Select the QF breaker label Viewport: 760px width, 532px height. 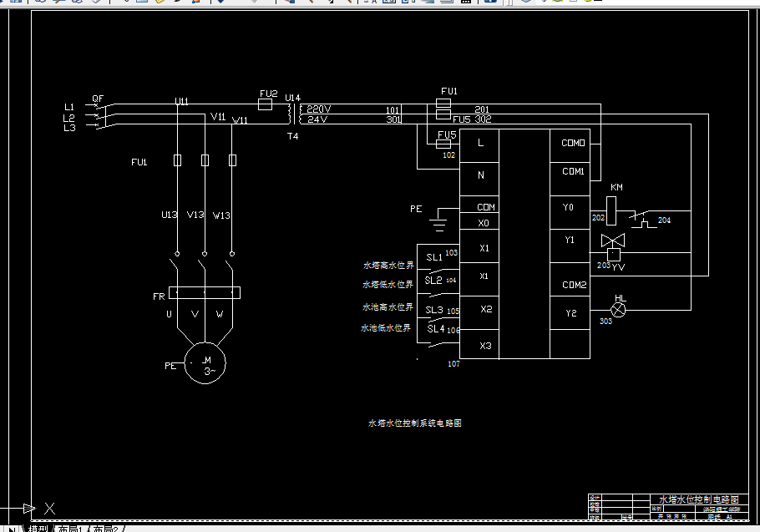tap(98, 99)
